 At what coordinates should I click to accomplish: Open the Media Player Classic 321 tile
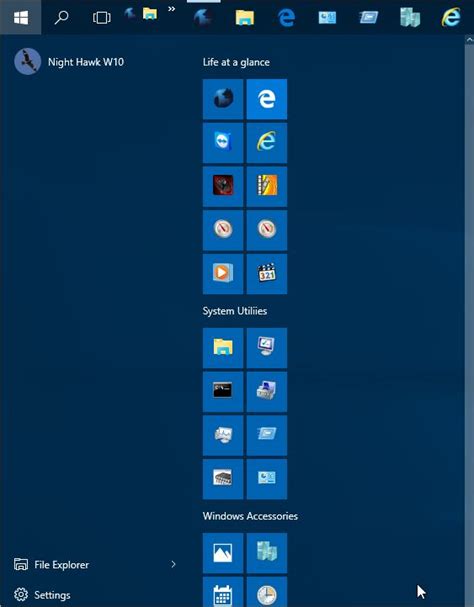coord(267,274)
